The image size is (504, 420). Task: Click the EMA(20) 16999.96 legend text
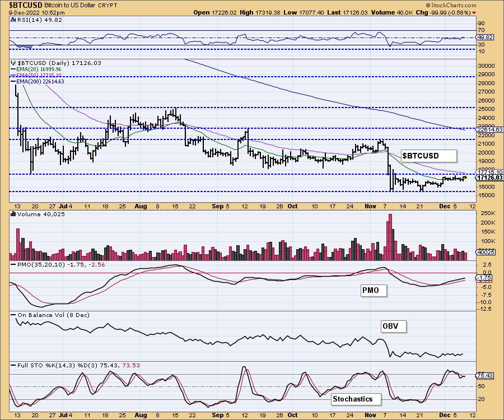(x=39, y=69)
